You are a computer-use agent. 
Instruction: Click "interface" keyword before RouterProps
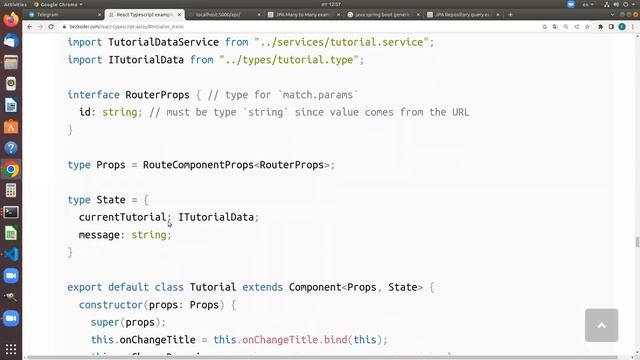click(x=93, y=95)
